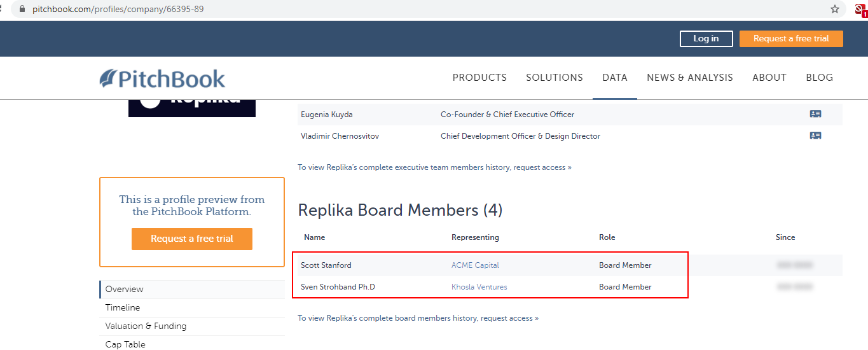Click the name Vladimir Chernosvitov
The height and width of the screenshot is (350, 868).
[x=338, y=136]
